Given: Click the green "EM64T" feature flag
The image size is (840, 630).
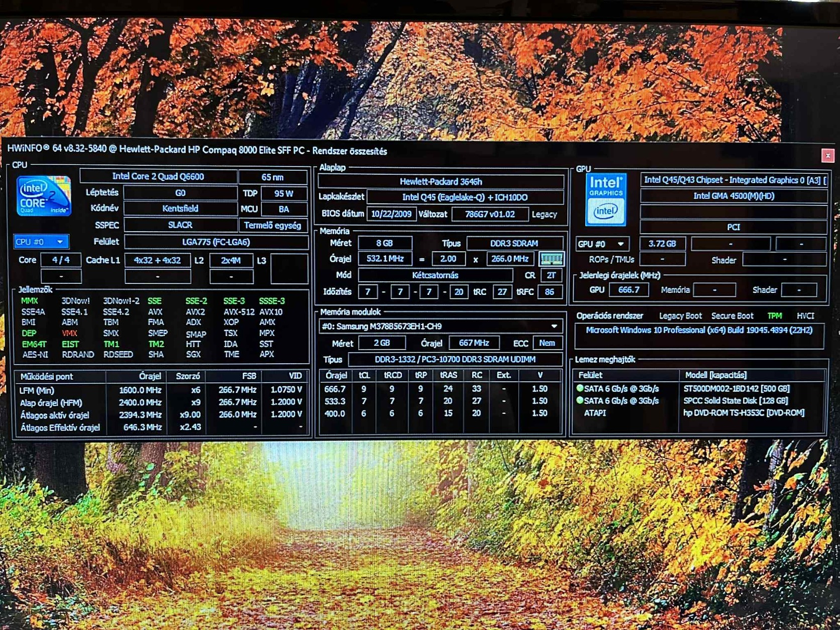Looking at the screenshot, I should coord(34,344).
